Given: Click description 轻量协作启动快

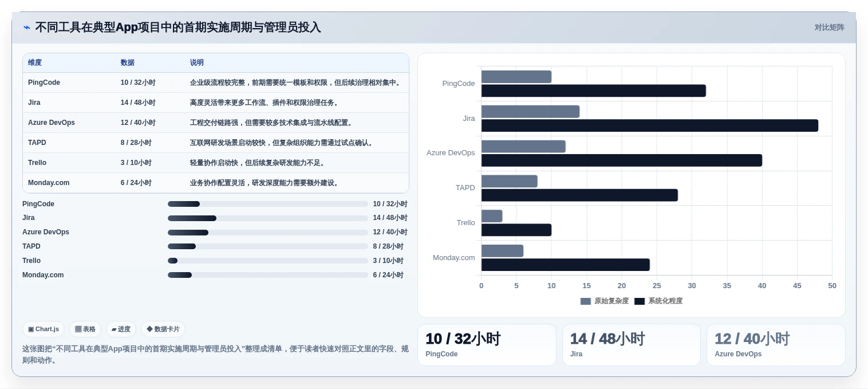Looking at the screenshot, I should point(258,163).
